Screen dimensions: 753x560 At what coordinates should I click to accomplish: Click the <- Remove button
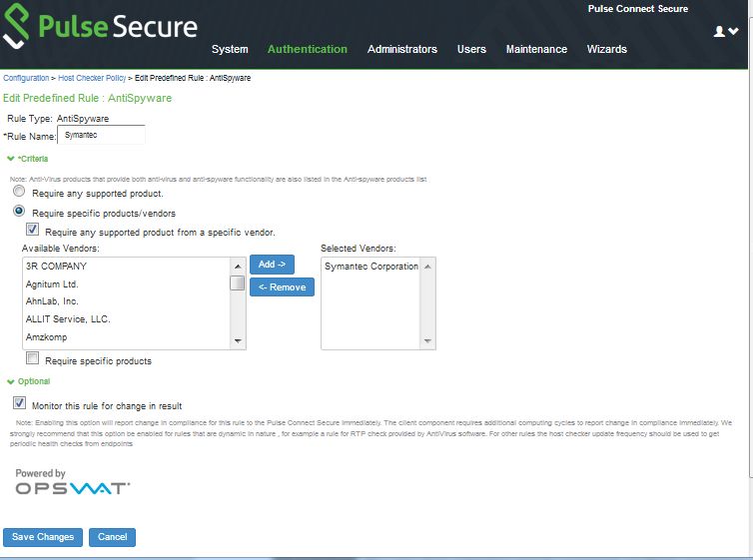pyautogui.click(x=282, y=286)
